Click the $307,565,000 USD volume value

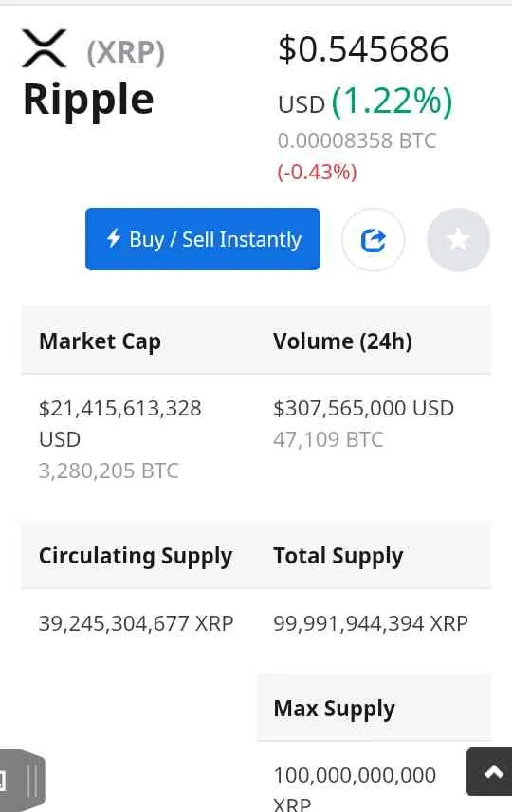point(363,408)
